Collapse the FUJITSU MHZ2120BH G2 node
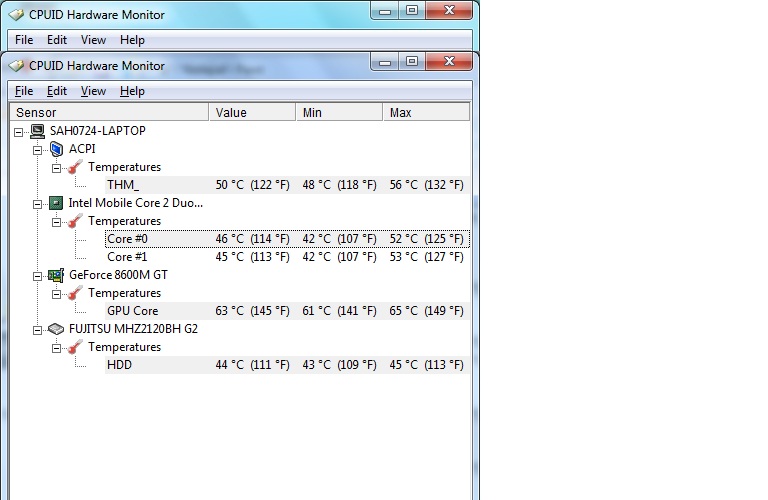The image size is (768, 500). click(37, 330)
